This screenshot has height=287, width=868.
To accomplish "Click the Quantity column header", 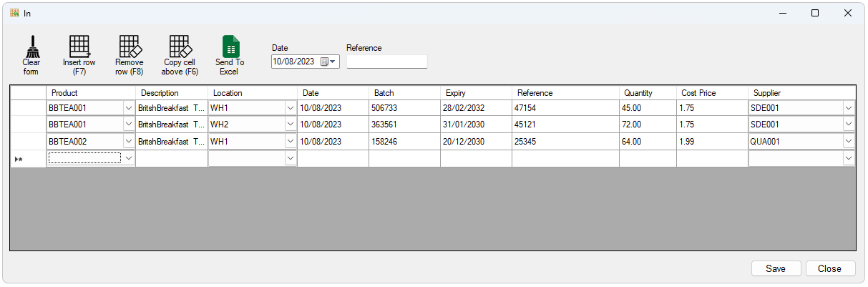I will pos(638,93).
